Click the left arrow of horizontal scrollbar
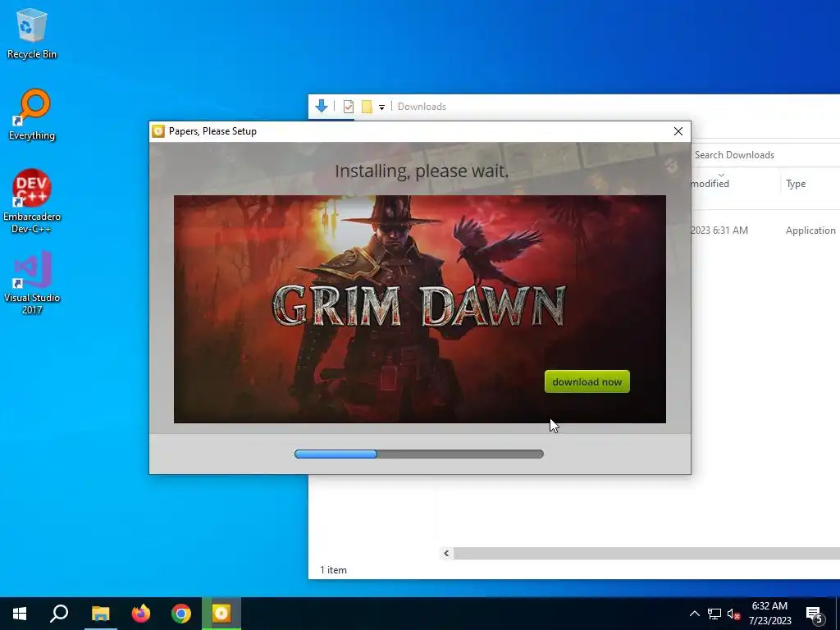Viewport: 840px width, 630px height. 446,554
